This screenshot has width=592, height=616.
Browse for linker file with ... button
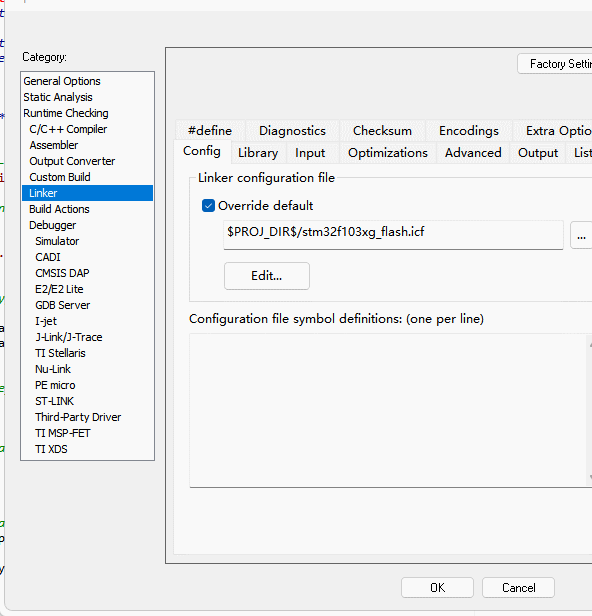tap(581, 235)
